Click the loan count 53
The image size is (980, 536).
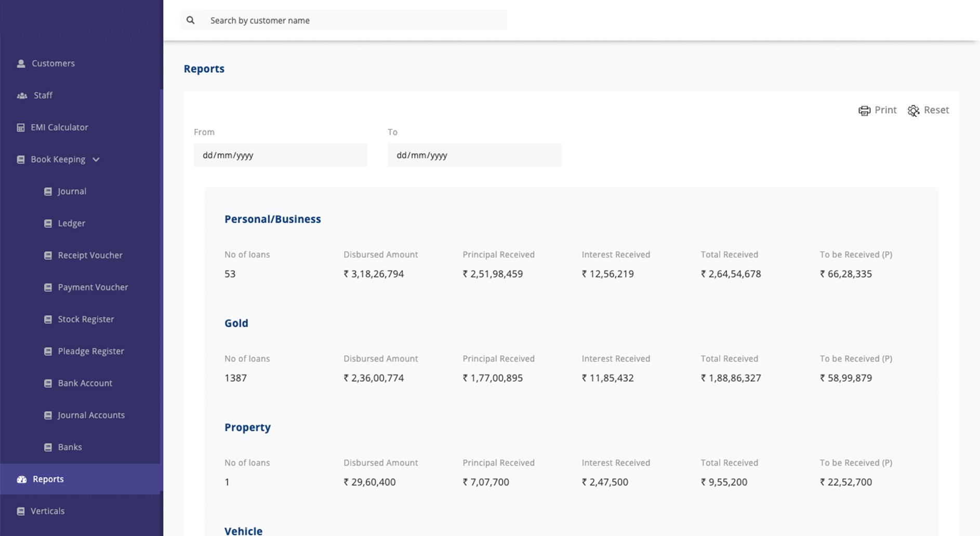point(230,274)
